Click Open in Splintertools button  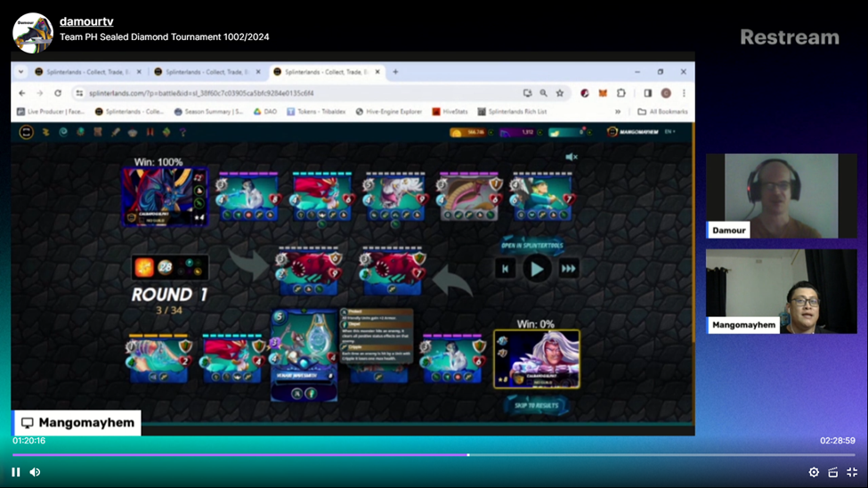(532, 245)
